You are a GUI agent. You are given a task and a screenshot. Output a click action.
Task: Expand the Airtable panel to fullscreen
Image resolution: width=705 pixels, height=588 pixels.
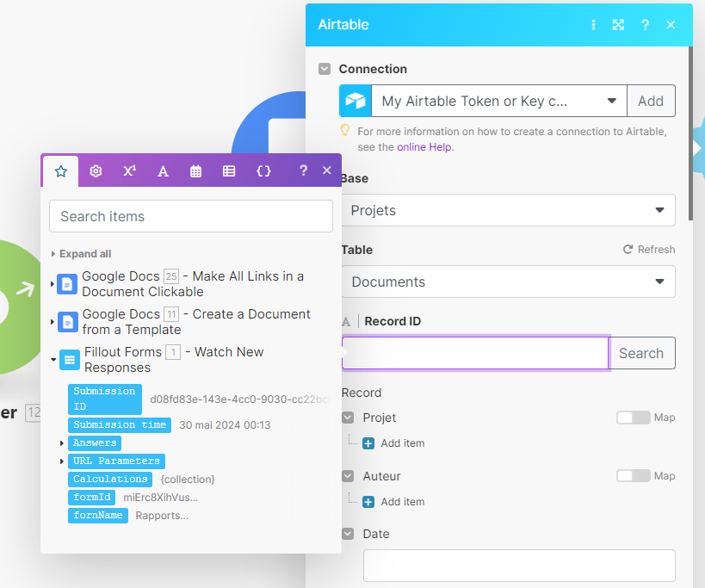[618, 25]
